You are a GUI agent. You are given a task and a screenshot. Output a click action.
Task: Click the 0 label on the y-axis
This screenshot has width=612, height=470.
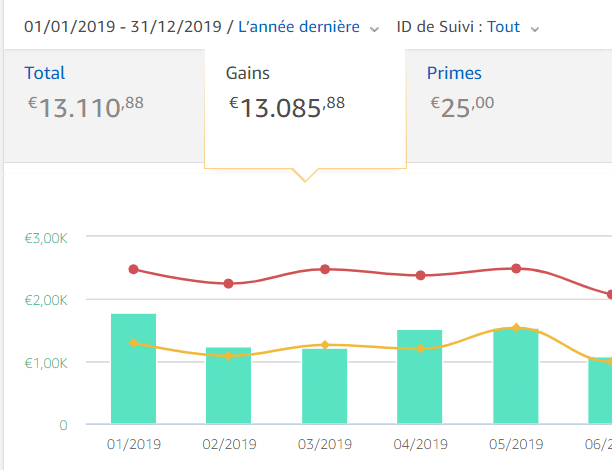63,425
